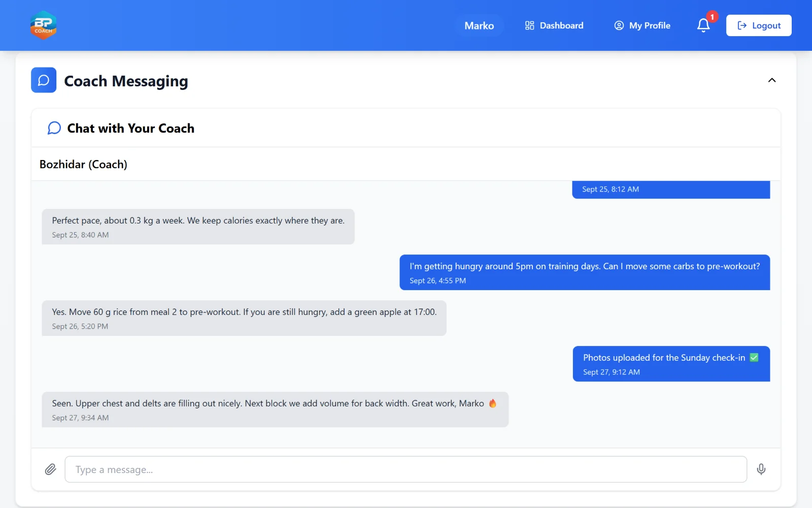Click the Sept 26, 5:20 PM timestamp
The width and height of the screenshot is (812, 508).
coord(80,326)
